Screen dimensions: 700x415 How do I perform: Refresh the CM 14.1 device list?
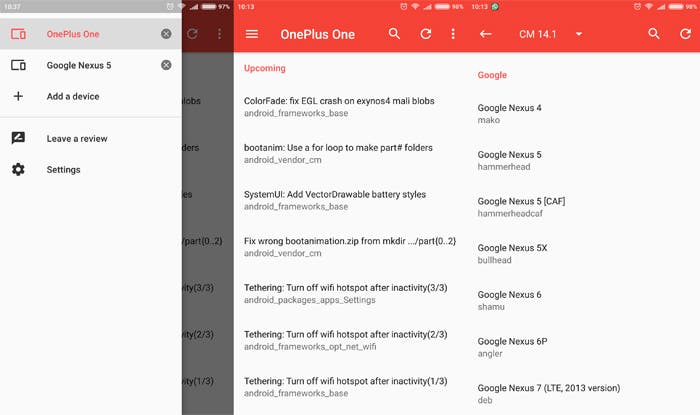684,34
